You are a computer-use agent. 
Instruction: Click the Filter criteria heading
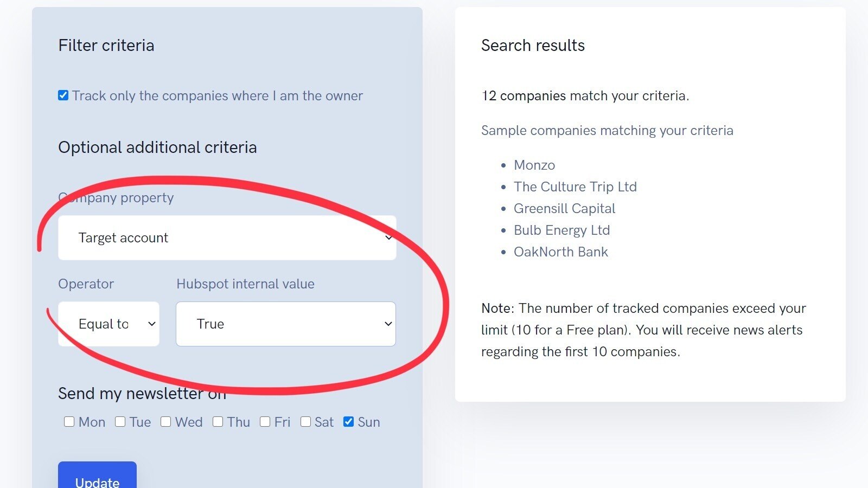click(x=106, y=45)
